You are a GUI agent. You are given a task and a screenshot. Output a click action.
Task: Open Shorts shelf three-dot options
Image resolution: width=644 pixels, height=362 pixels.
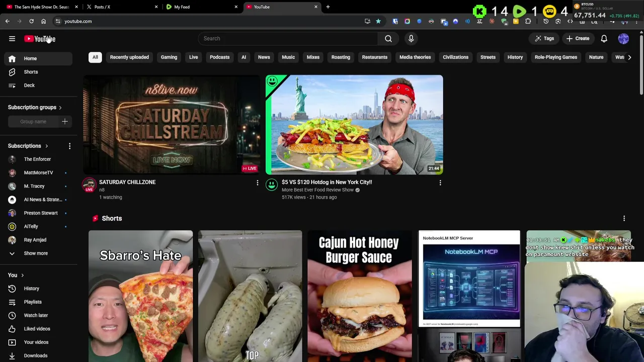click(x=624, y=219)
